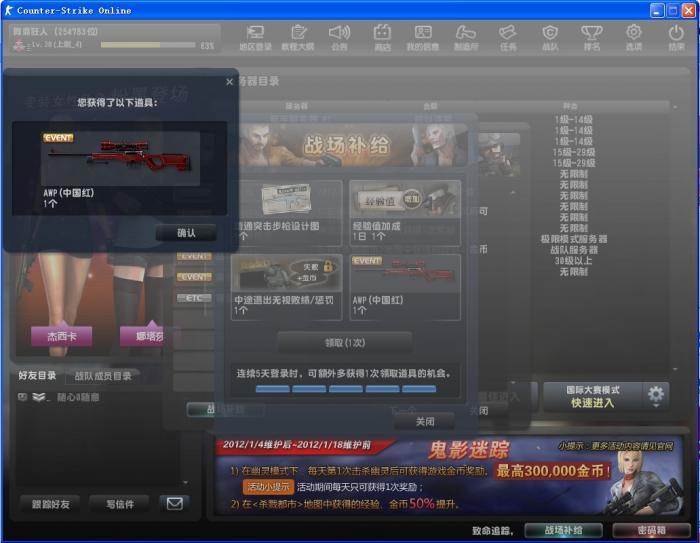Click the Counter-Strike Online title bar icon
Viewport: 700px width, 543px height.
(x=8, y=10)
